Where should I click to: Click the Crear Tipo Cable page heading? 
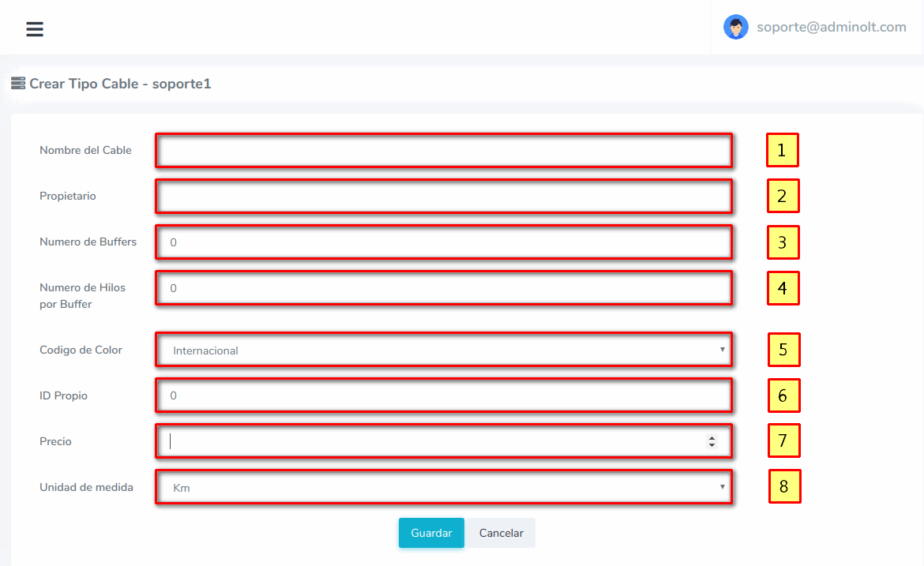[120, 84]
